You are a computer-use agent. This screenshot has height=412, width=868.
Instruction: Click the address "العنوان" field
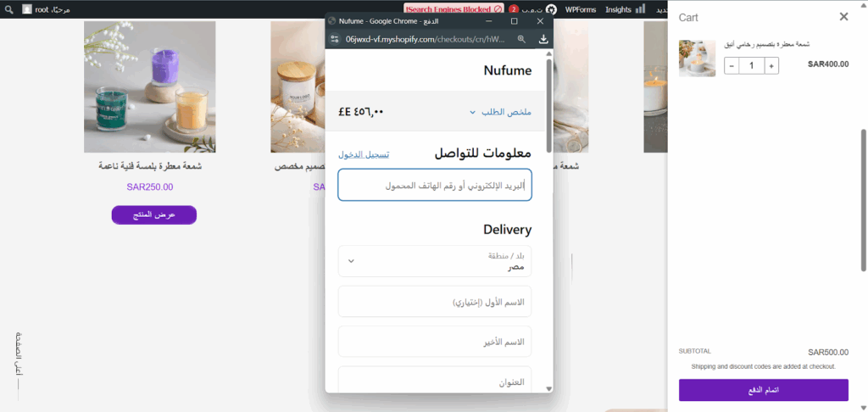pyautogui.click(x=435, y=380)
